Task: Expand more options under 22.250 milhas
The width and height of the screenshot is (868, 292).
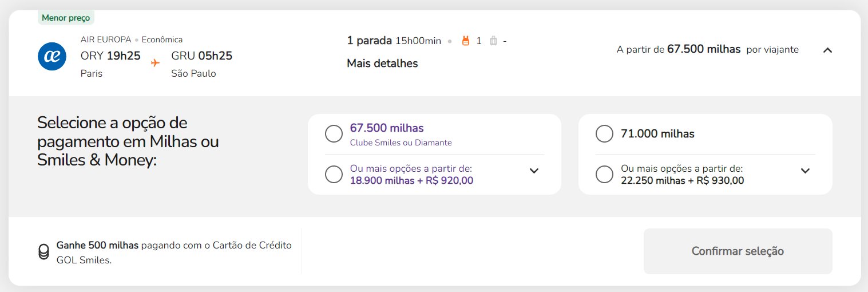Action: (805, 171)
